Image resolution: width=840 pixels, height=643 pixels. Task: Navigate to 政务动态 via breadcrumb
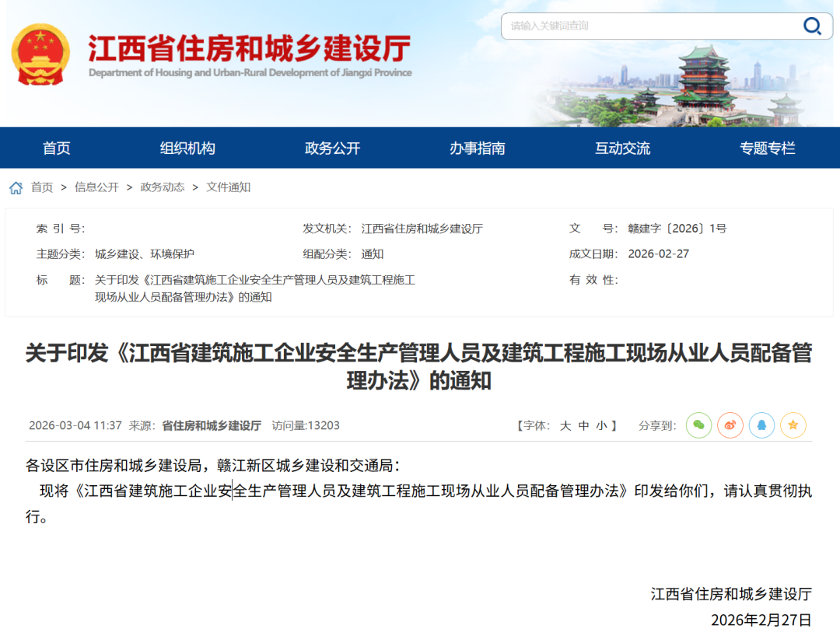coord(162,187)
